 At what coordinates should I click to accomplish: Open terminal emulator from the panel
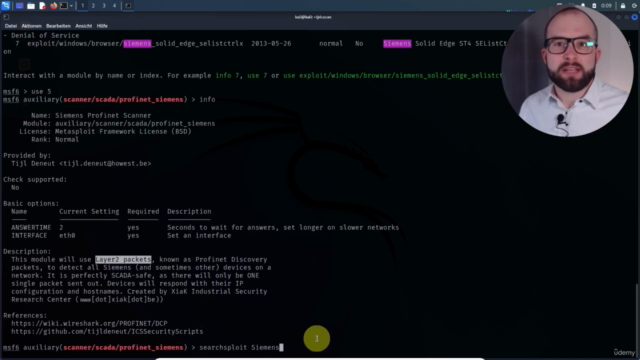coord(64,6)
